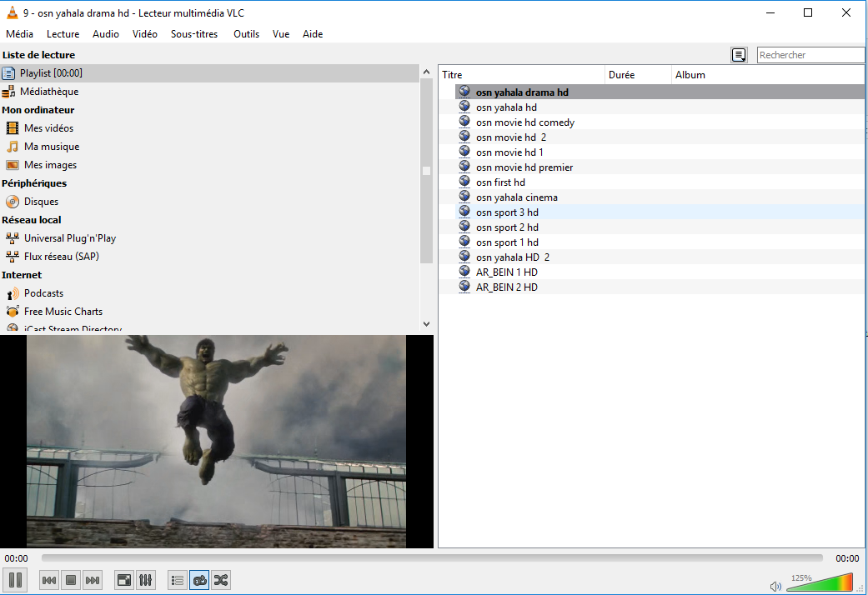This screenshot has width=868, height=595.
Task: Click globe icon of osn sport 3 hd
Action: [464, 212]
